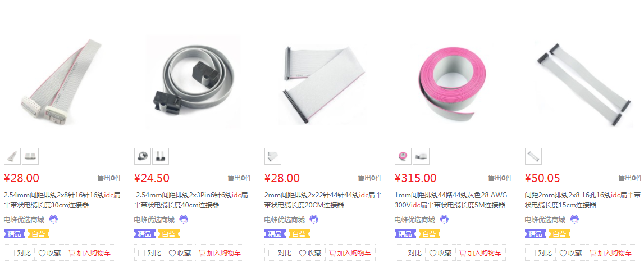Click heart 收藏 for the 2x3Pin6针 cable
Viewport: 644px width, 262px height.
[180, 253]
